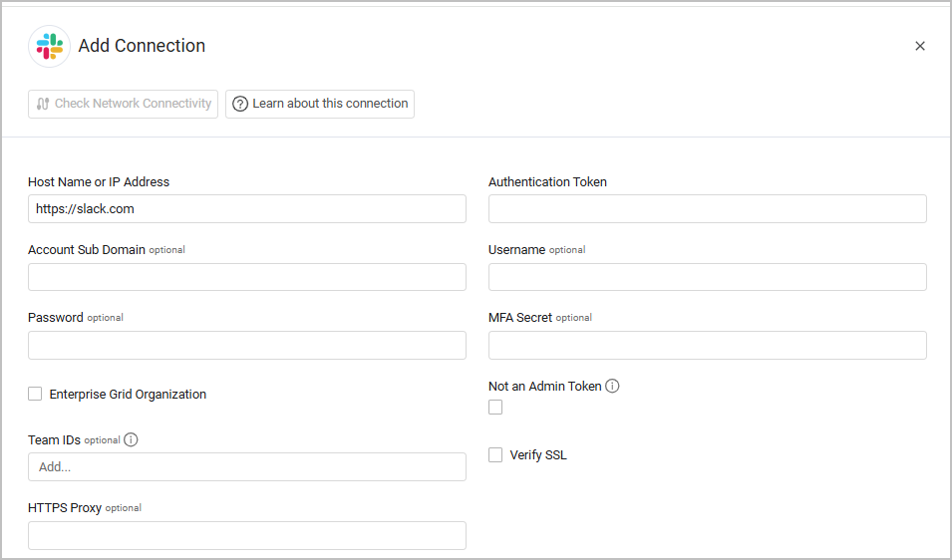Image resolution: width=952 pixels, height=560 pixels.
Task: Close the Add Connection dialog
Action: click(920, 46)
